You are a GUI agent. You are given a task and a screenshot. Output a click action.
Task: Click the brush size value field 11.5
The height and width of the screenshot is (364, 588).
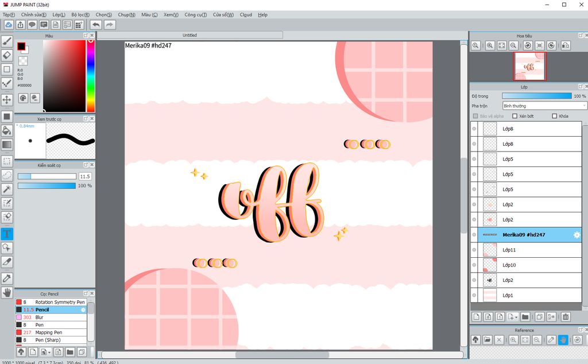85,177
